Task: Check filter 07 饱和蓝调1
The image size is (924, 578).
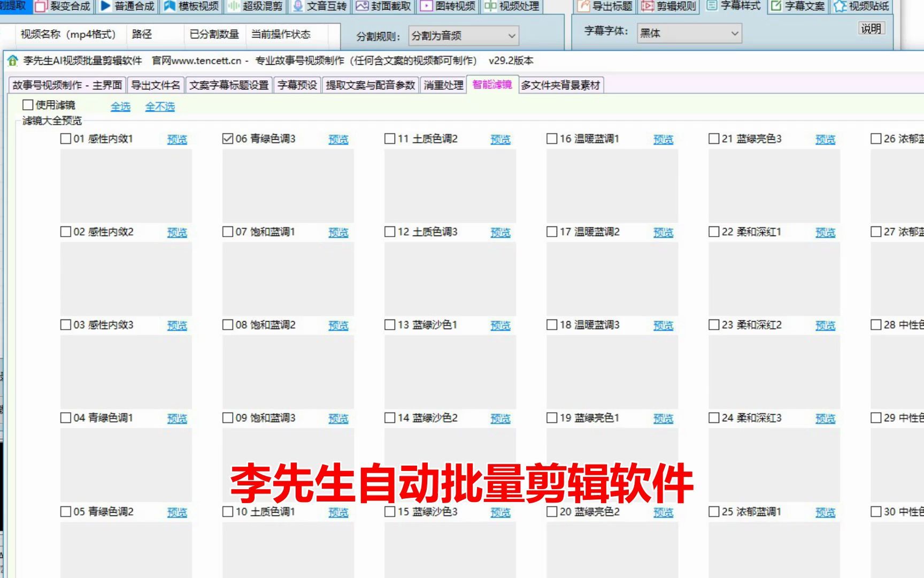Action: 228,232
